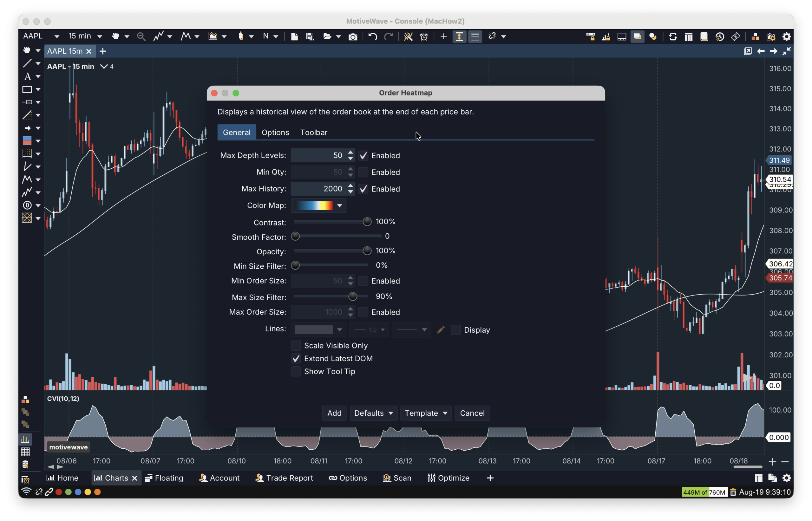Click the save chart icon
Viewport: 812px width, 521px height.
tap(310, 36)
